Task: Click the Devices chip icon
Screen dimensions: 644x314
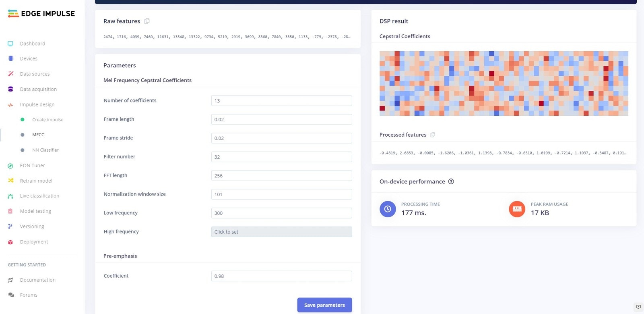Action: [11, 58]
